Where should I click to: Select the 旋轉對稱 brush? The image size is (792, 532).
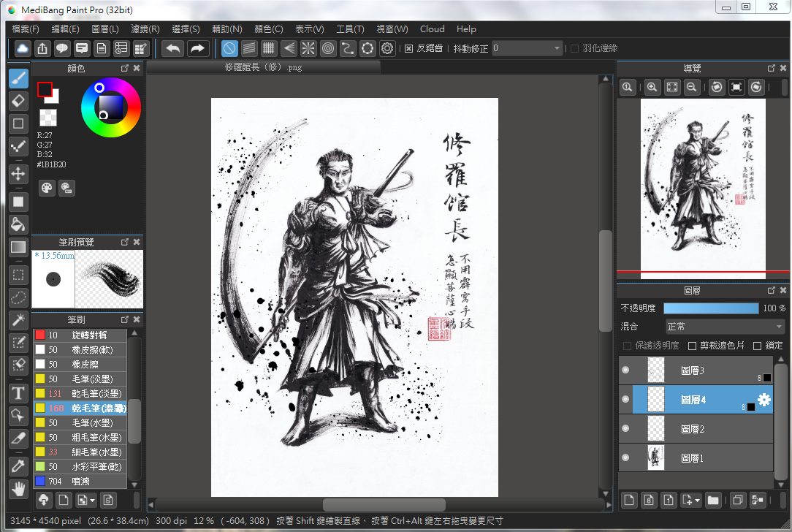pyautogui.click(x=80, y=335)
